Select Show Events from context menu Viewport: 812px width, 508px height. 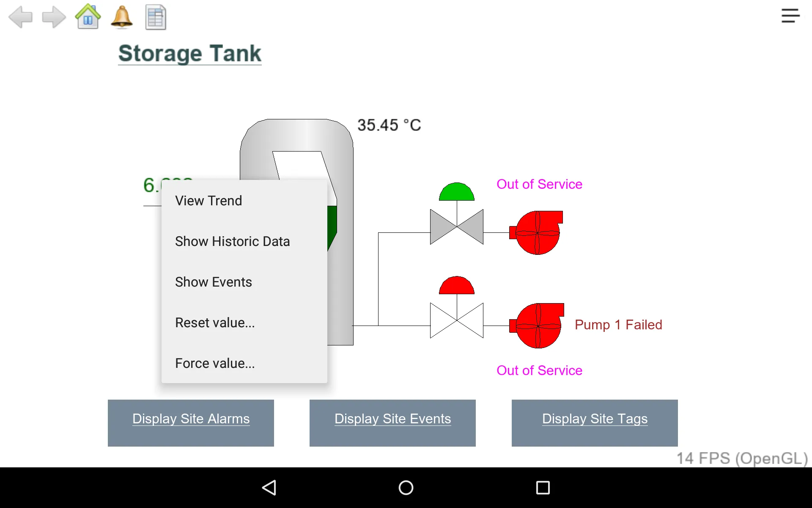(x=213, y=282)
